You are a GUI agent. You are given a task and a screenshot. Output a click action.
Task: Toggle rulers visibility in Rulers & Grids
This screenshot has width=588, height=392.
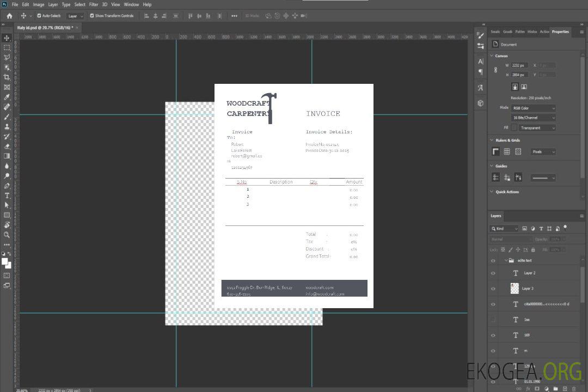(x=496, y=151)
